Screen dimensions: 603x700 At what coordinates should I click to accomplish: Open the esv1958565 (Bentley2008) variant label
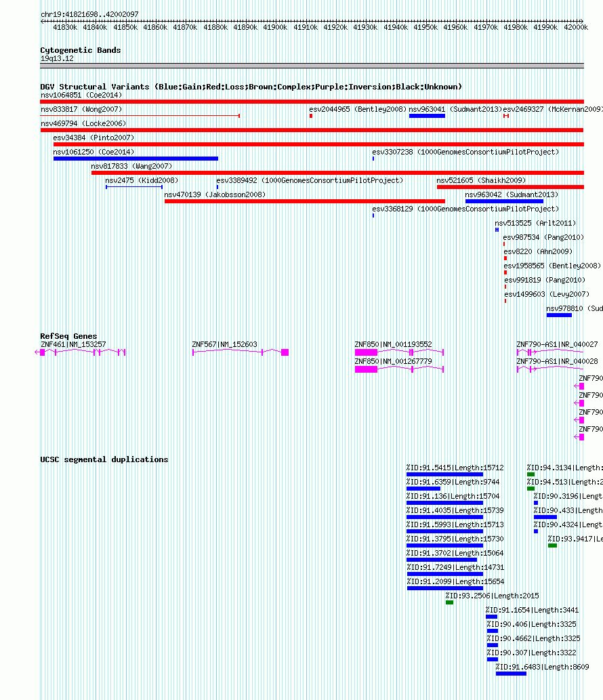tap(553, 266)
